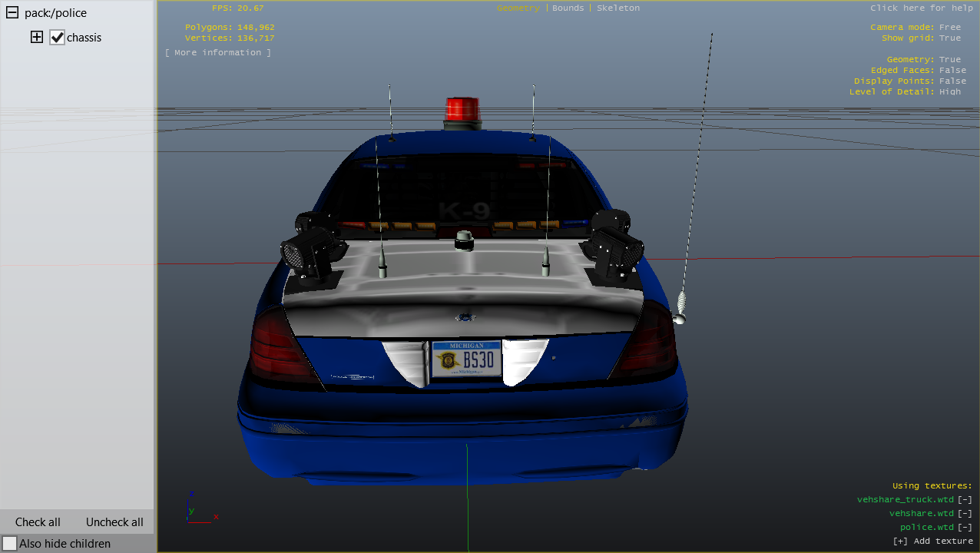Open the Click here for help link

pyautogui.click(x=921, y=8)
